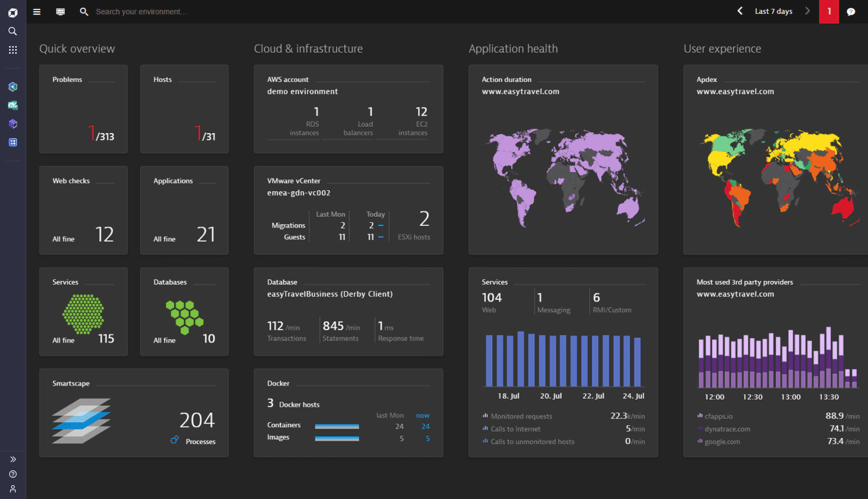This screenshot has height=499, width=868.
Task: Open easyTravelBusiness (Derby Client) database tile
Action: (349, 312)
